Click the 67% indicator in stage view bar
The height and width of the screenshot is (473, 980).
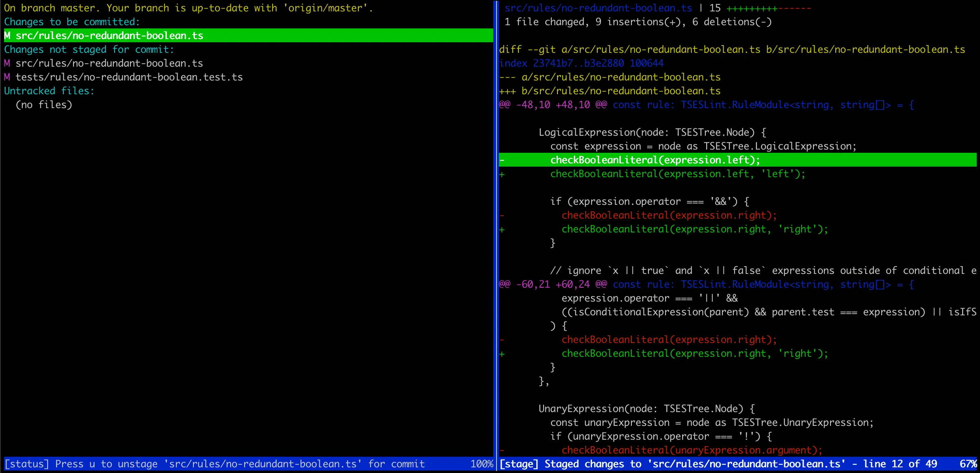click(968, 464)
